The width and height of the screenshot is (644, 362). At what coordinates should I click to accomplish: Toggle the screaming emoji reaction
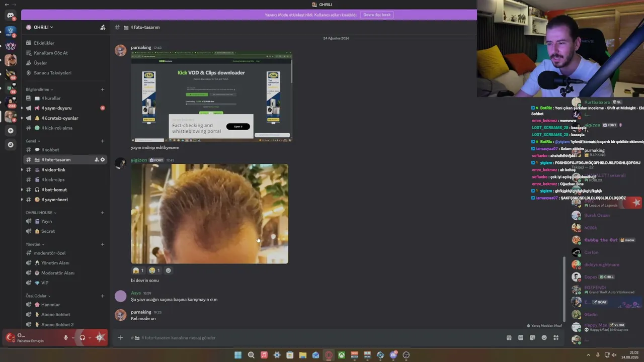click(x=138, y=270)
